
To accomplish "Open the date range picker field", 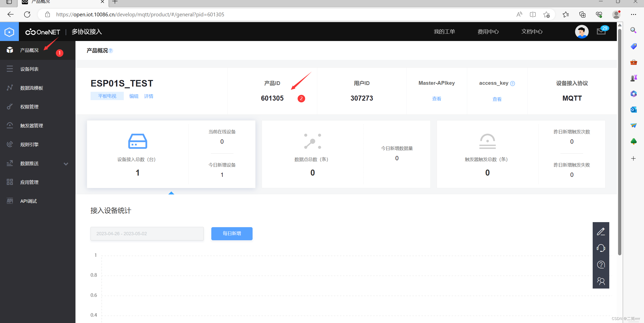I will pyautogui.click(x=147, y=234).
